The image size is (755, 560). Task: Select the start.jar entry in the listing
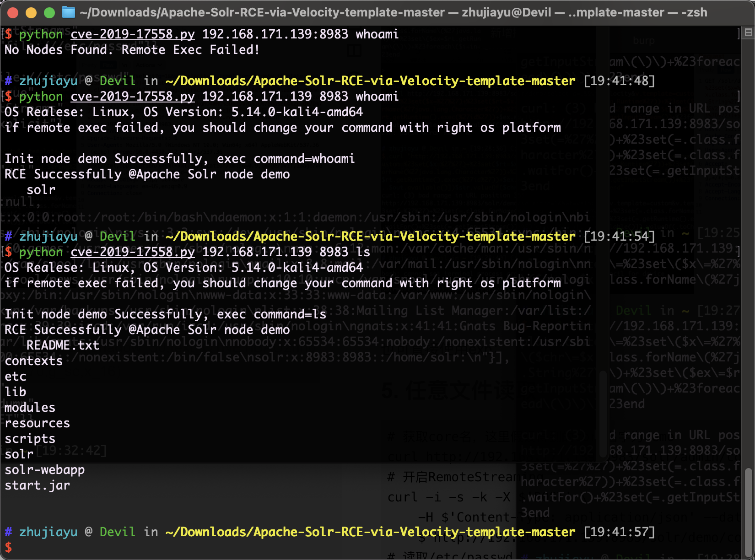point(38,485)
